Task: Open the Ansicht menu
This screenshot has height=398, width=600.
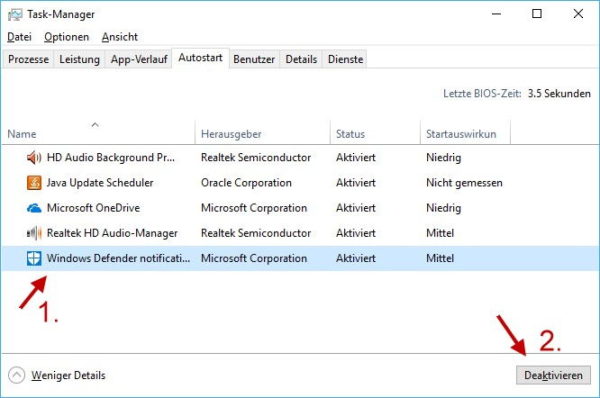Action: tap(120, 37)
